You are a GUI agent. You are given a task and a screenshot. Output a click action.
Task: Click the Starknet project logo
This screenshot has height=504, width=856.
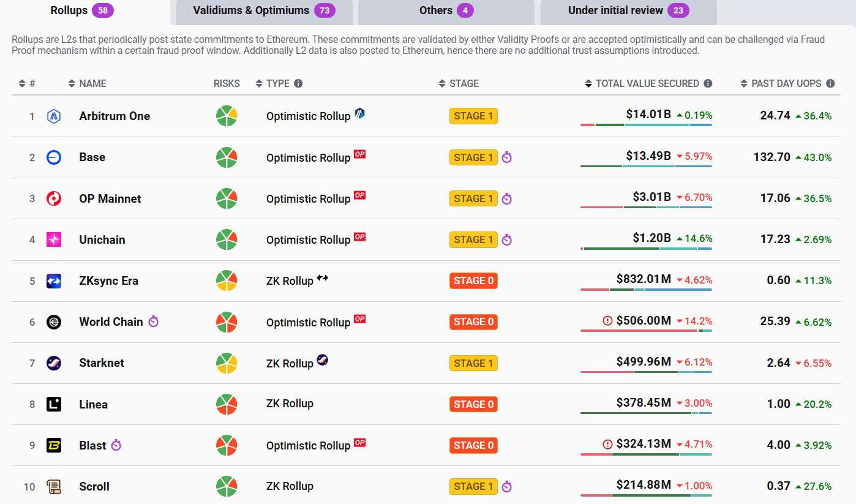(x=54, y=363)
